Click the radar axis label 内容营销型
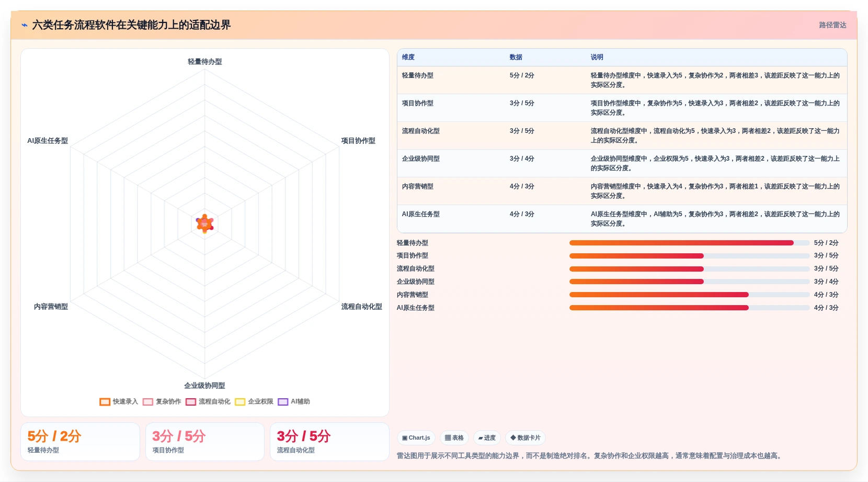The image size is (868, 482). coord(51,307)
